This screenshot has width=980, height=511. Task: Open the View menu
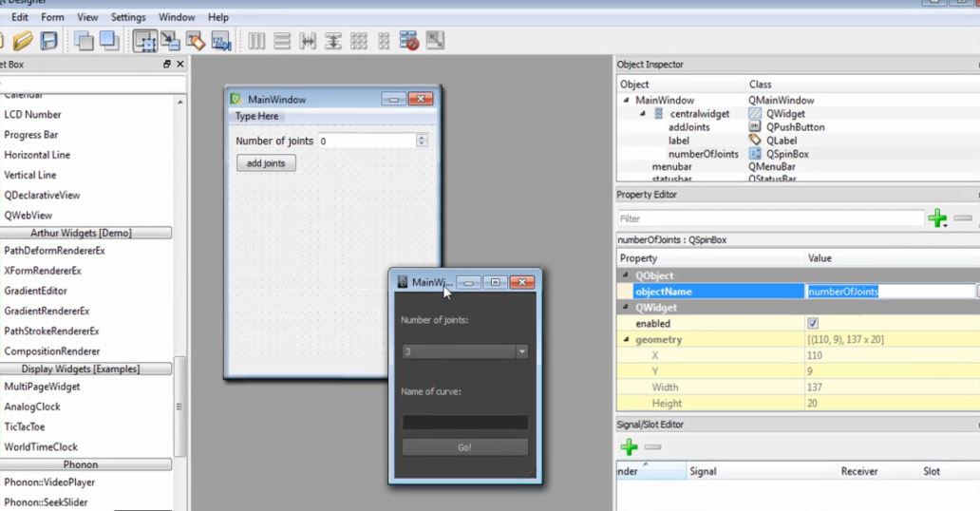[87, 17]
